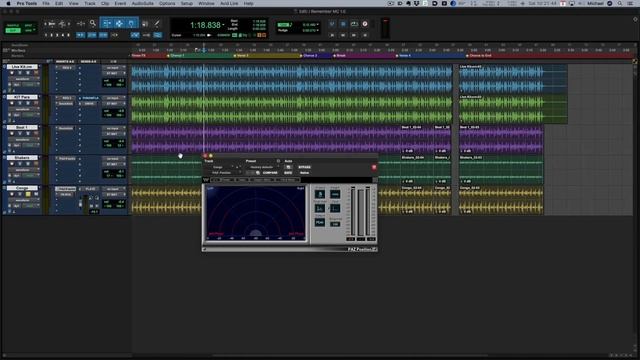The height and width of the screenshot is (360, 640).
Task: Open the Nudge value dropdown
Action: [x=318, y=30]
